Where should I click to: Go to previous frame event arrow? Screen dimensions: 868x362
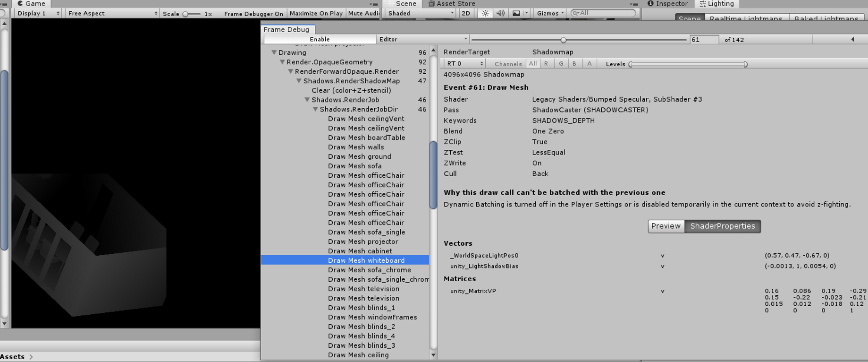(x=852, y=40)
